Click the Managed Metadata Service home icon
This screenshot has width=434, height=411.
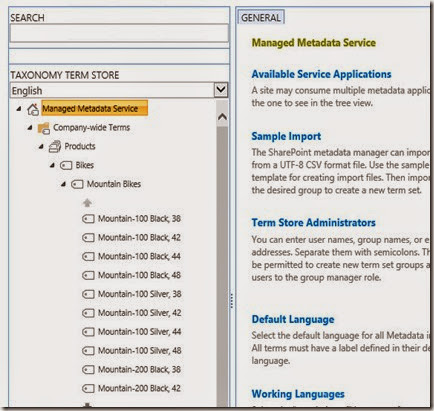[33, 109]
